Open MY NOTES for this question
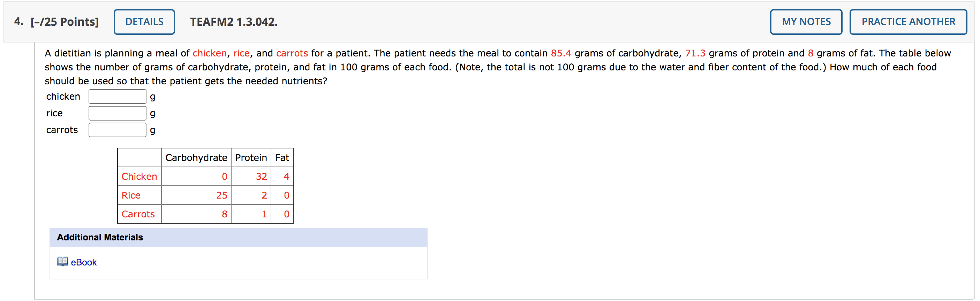This screenshot has height=301, width=980. coord(806,22)
